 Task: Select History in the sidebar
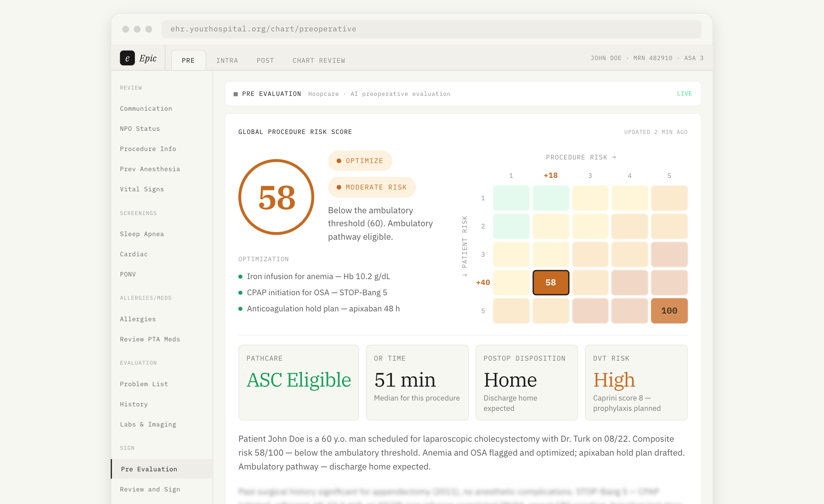coord(134,404)
